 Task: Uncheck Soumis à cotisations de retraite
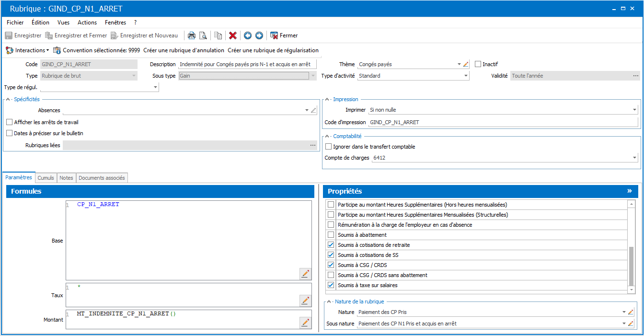point(331,245)
